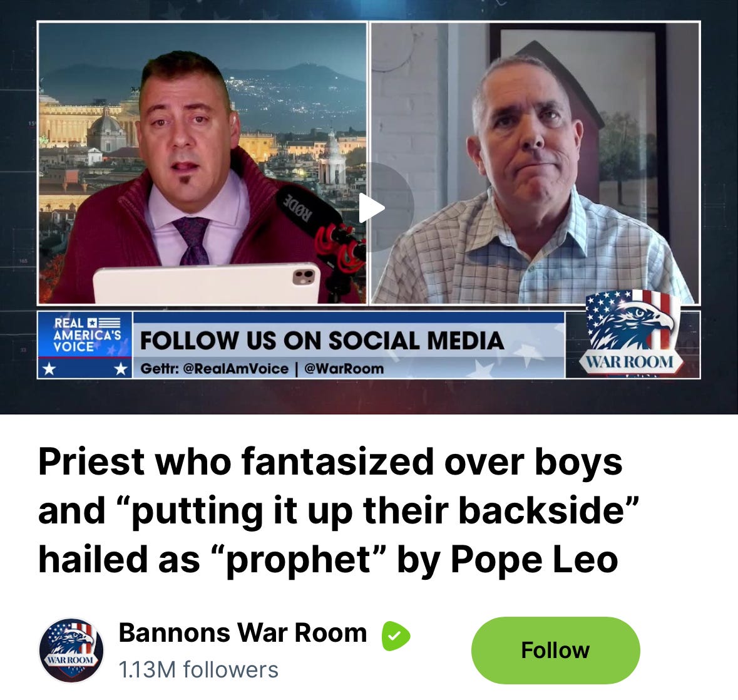Screen dimensions: 738x700
Task: Select the video panel with plaid-shirt guest
Action: coord(535,163)
